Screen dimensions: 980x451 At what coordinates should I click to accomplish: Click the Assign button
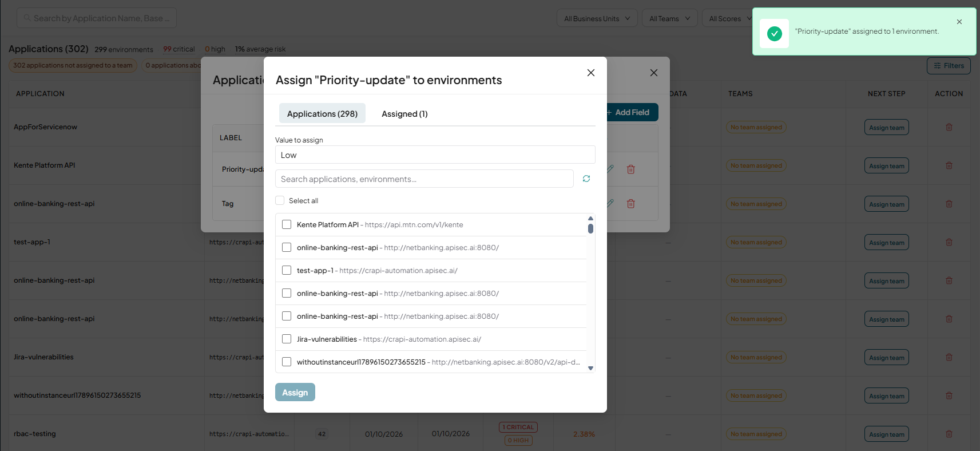click(295, 392)
